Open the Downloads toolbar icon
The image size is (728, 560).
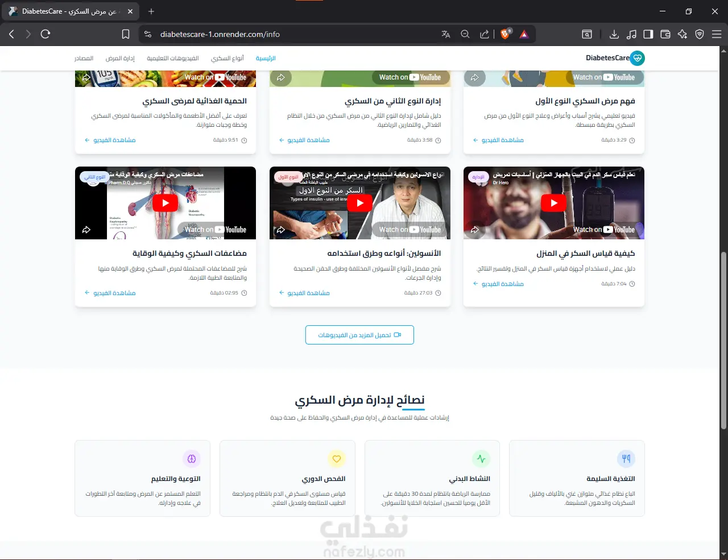tap(614, 34)
